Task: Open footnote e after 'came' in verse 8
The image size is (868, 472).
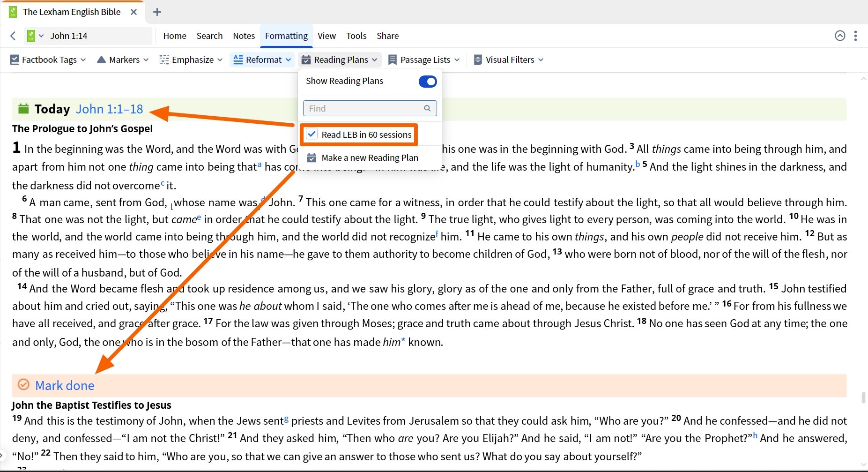Action: [199, 217]
